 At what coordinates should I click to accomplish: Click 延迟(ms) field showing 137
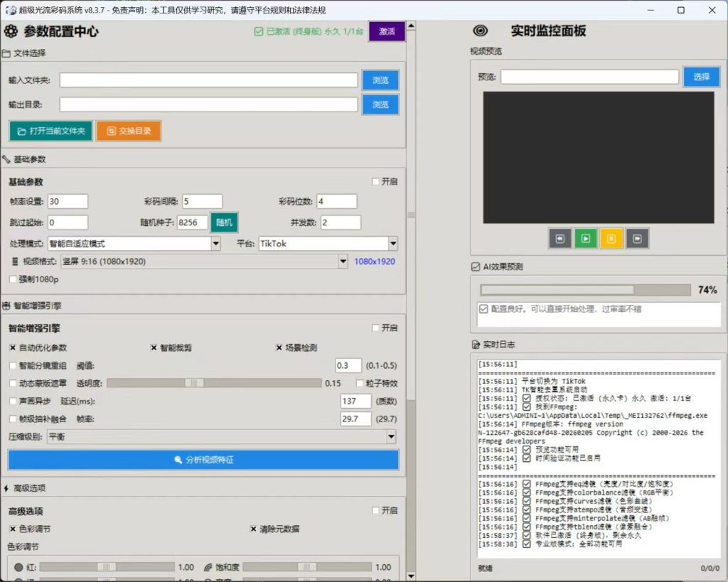tap(355, 401)
